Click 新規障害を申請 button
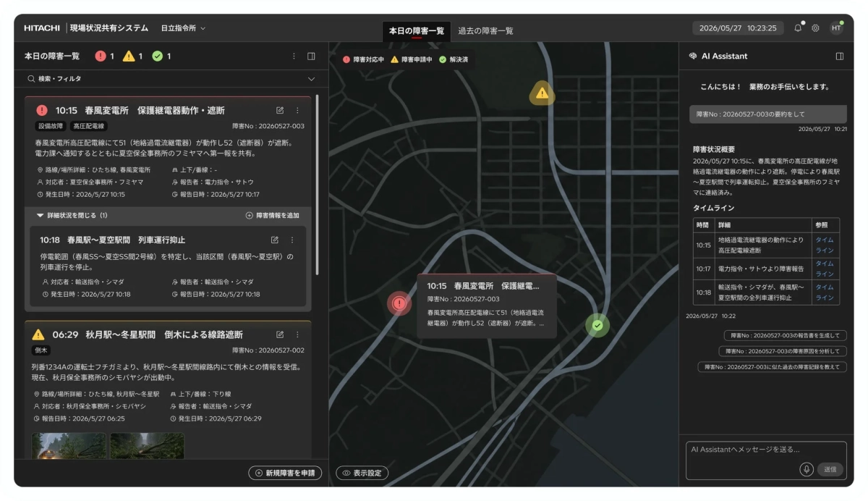The image size is (868, 501). click(x=285, y=473)
